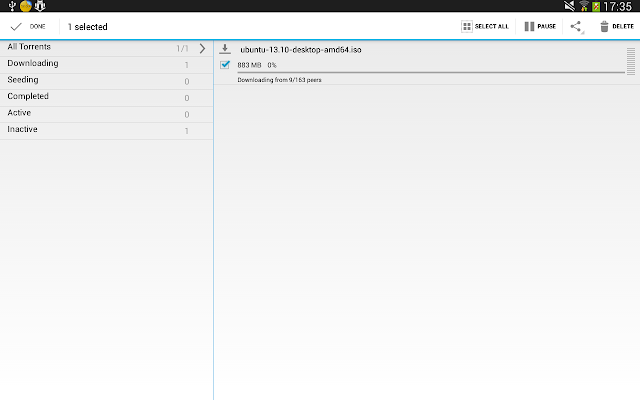Open the torrent app notification icon in the status bar
This screenshot has width=640, height=400.
40,6
